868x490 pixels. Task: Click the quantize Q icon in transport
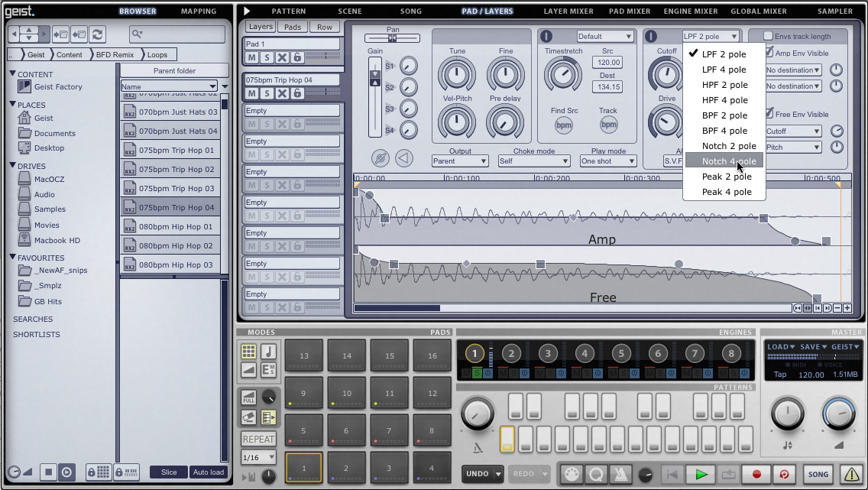coord(596,474)
